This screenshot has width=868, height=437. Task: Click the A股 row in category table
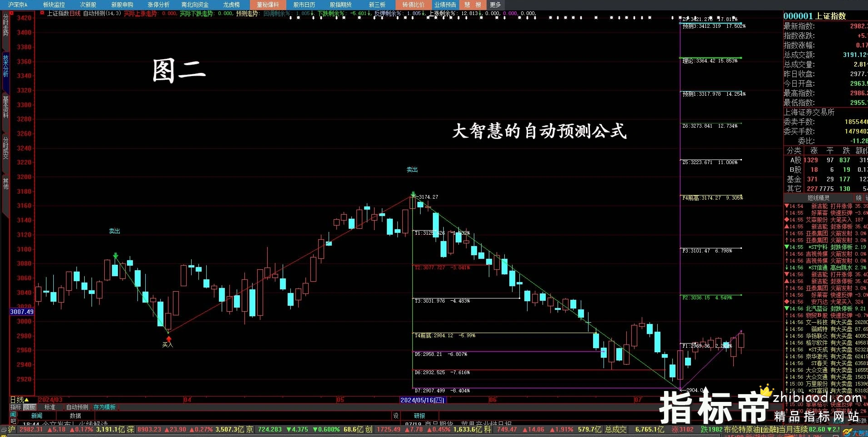826,160
